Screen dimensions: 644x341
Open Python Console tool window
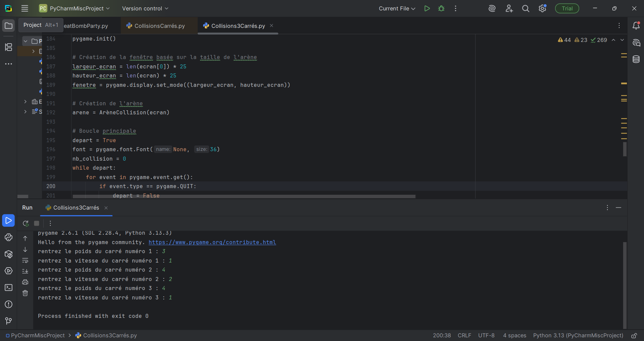point(8,237)
